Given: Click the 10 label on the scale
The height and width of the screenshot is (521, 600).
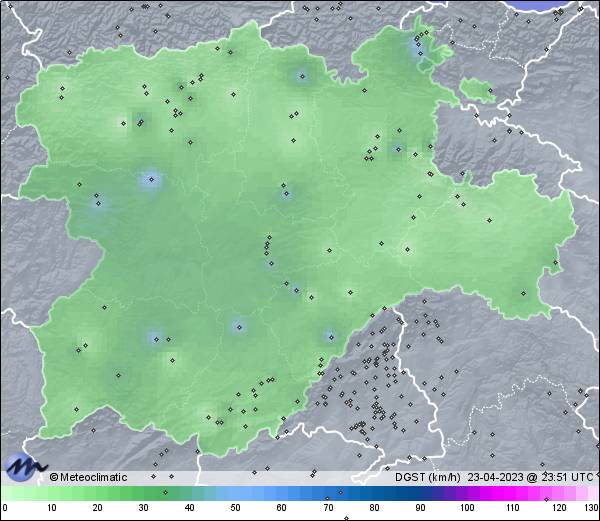Looking at the screenshot, I should 52,508.
